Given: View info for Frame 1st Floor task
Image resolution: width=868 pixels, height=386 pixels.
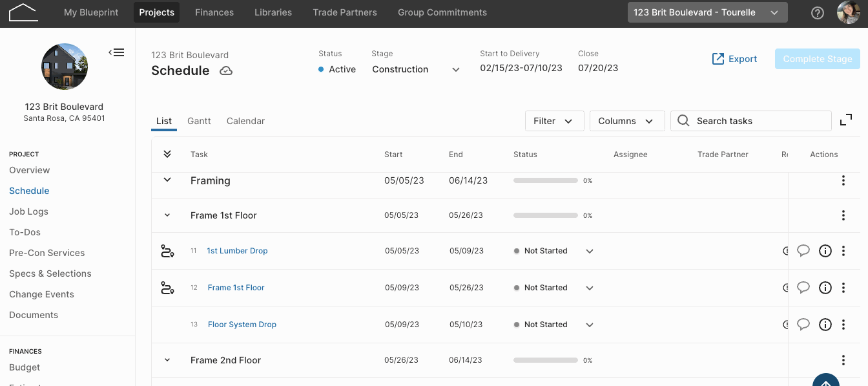Looking at the screenshot, I should (825, 288).
